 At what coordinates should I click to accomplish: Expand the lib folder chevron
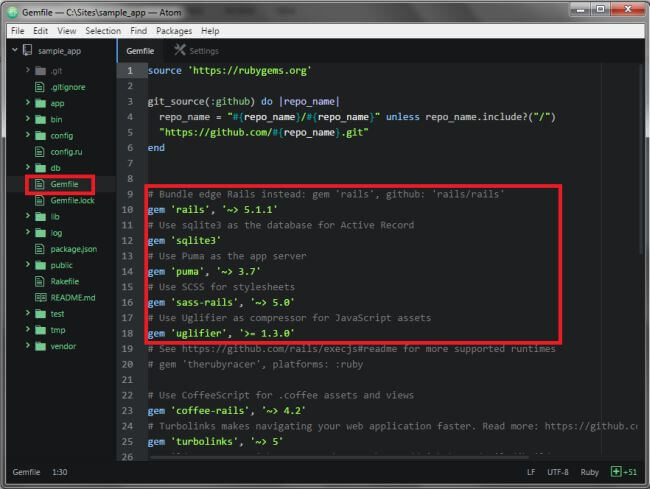click(x=28, y=215)
